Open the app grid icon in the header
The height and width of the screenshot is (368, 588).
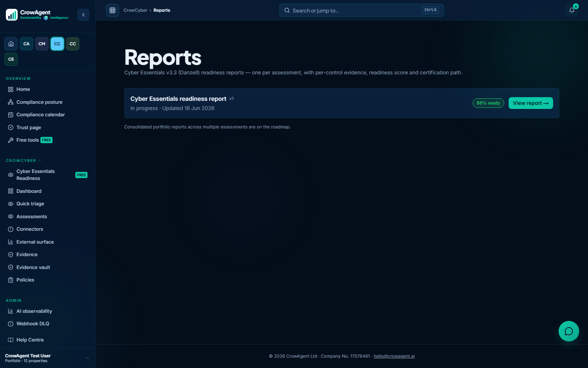(x=112, y=10)
